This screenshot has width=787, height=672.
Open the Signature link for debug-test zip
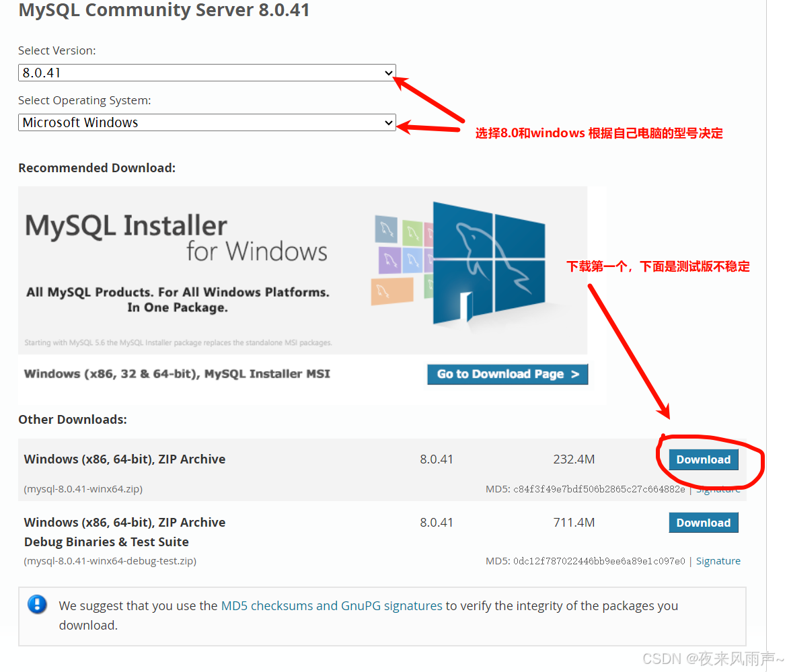coord(718,561)
